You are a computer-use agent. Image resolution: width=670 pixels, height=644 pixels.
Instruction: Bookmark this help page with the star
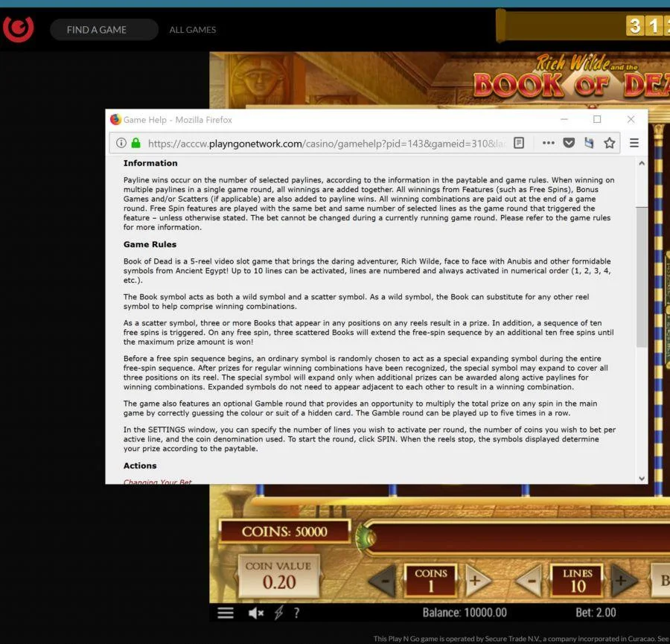pos(609,143)
